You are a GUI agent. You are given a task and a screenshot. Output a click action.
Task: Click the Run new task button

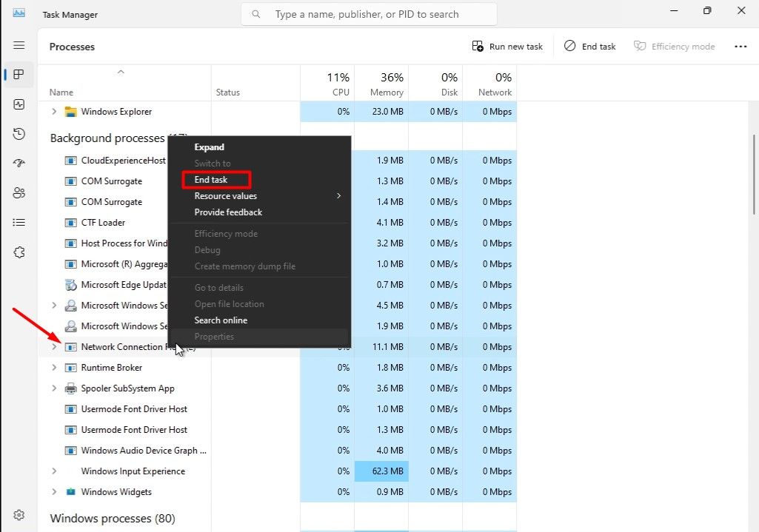[x=507, y=46]
